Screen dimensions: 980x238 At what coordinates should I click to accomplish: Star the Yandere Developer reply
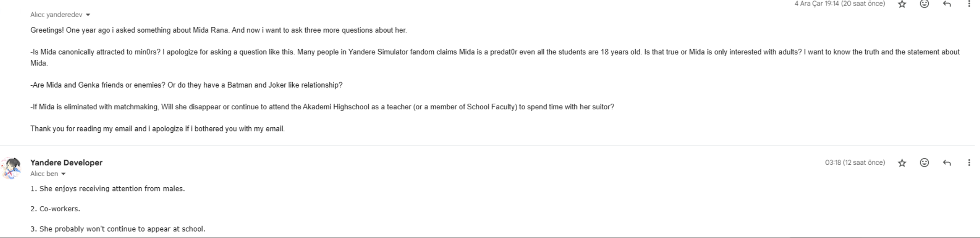point(902,163)
